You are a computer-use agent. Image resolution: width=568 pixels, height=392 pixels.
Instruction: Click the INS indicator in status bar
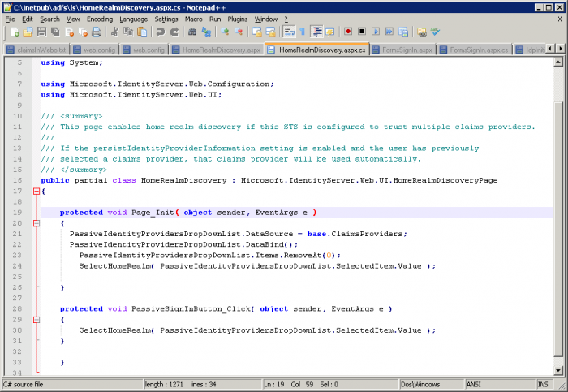(542, 383)
